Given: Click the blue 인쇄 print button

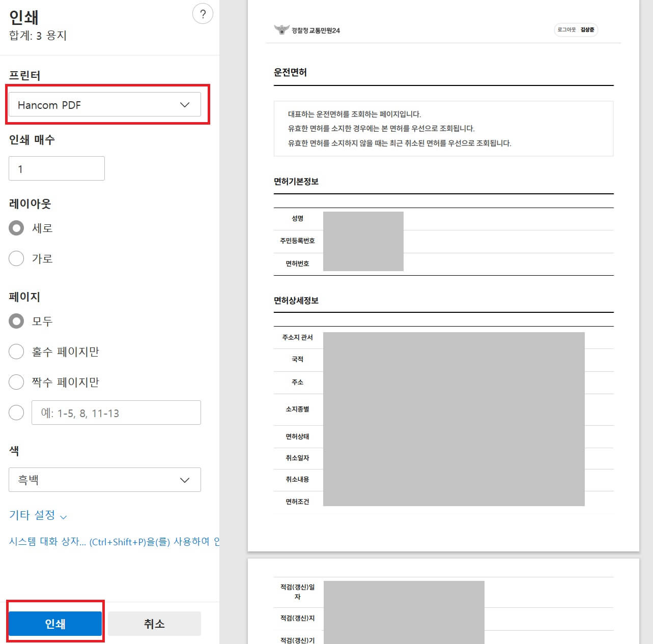Looking at the screenshot, I should pyautogui.click(x=55, y=623).
